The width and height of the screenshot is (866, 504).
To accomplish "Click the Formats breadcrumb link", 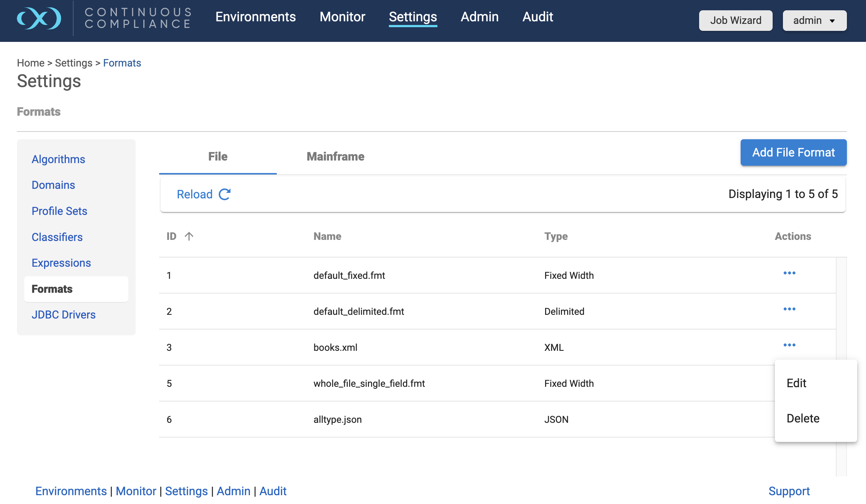I will pyautogui.click(x=122, y=63).
